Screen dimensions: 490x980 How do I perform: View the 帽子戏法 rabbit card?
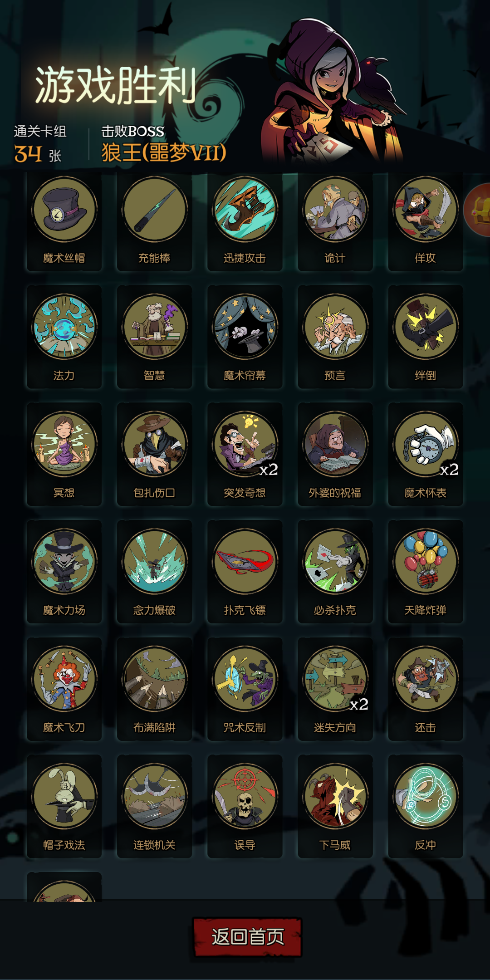tap(64, 807)
